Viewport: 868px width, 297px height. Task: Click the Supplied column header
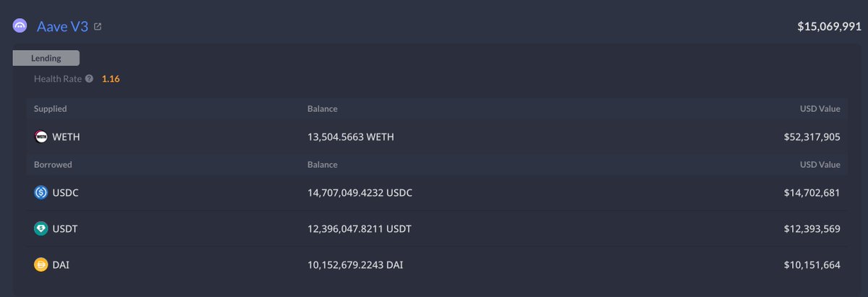[51, 109]
